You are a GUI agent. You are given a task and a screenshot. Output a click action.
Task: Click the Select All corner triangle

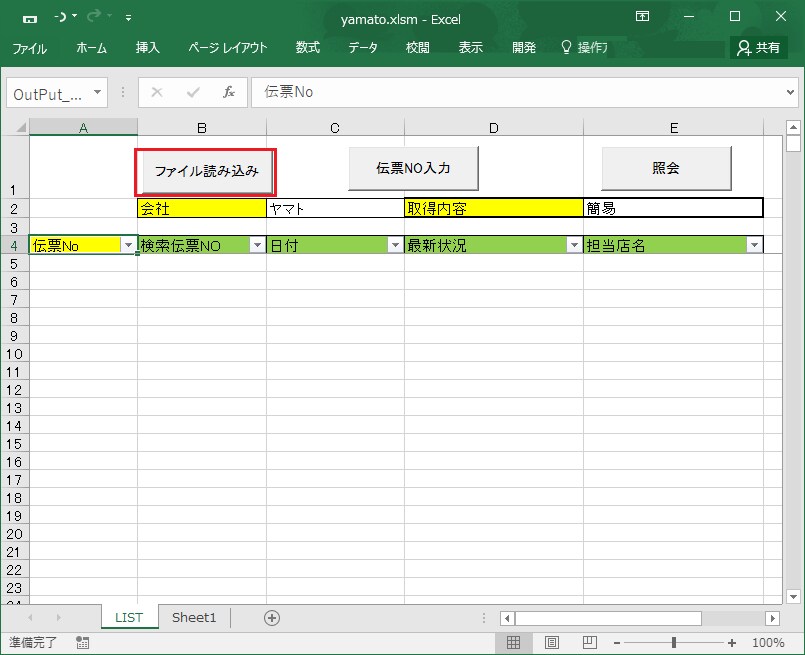(x=21, y=127)
